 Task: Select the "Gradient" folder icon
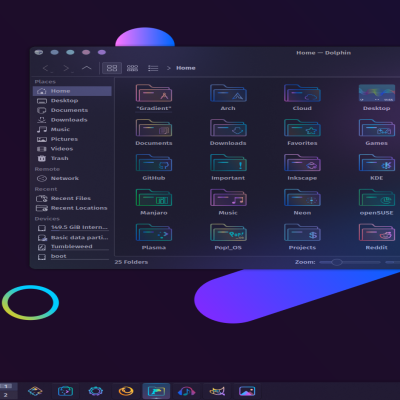point(154,93)
